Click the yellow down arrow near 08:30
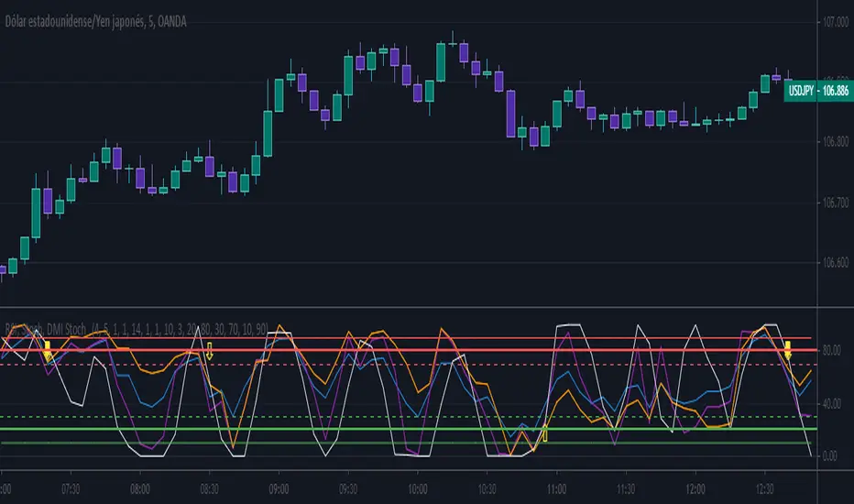854x504 pixels. click(x=209, y=350)
